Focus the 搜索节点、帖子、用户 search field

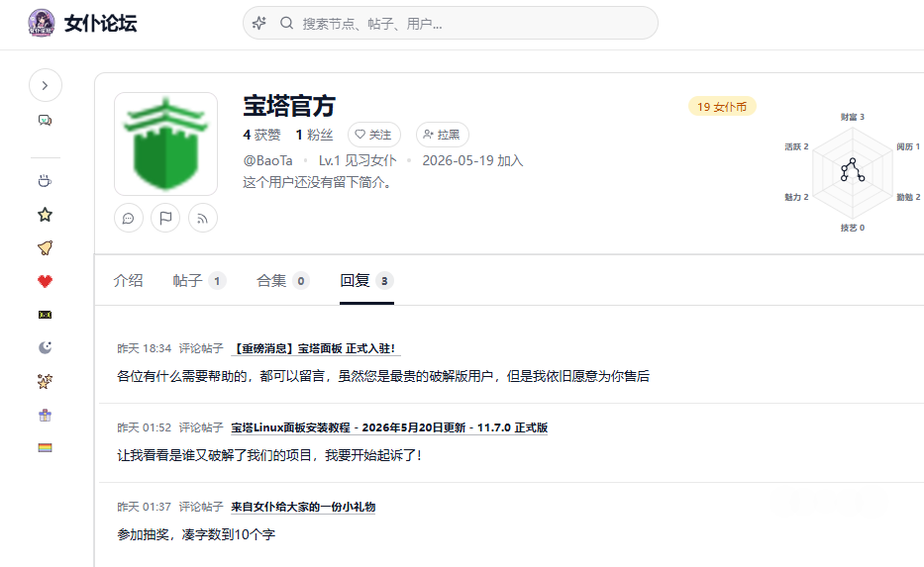coord(451,23)
